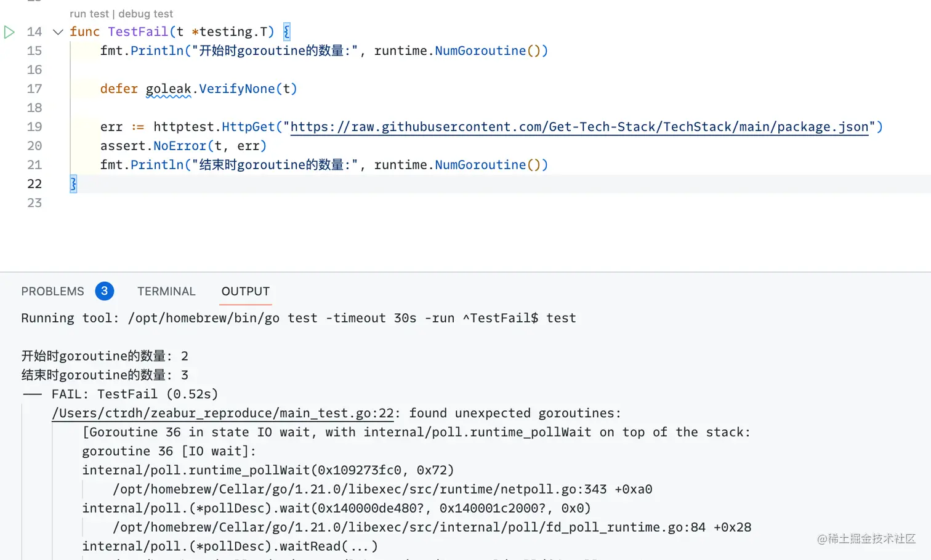
Task: Open the raw.githubusercontent.com package.json URL
Action: [579, 127]
